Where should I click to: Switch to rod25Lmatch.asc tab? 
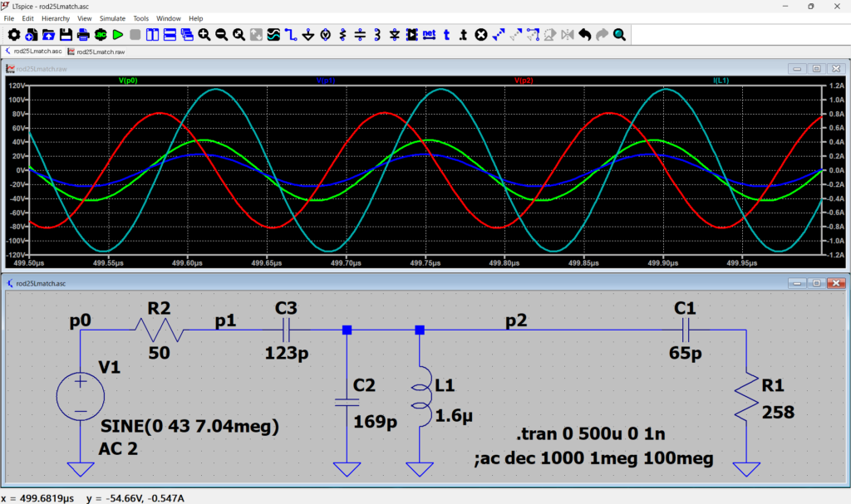(35, 51)
